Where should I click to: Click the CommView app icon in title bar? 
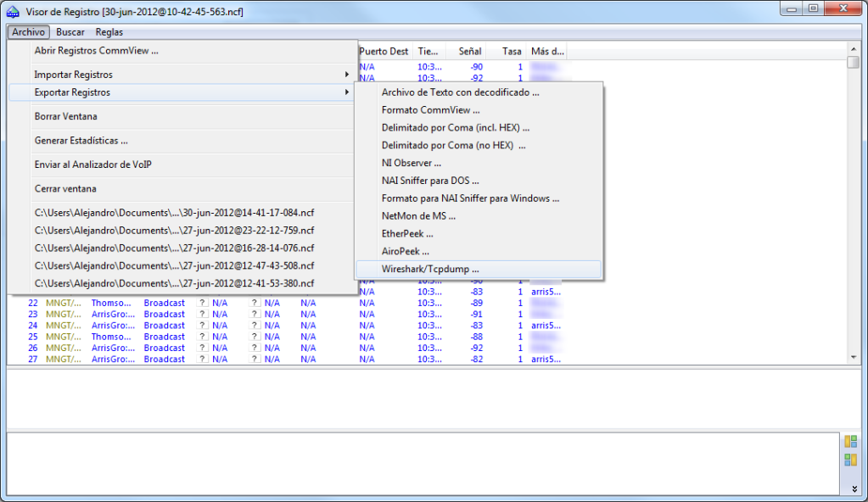13,12
